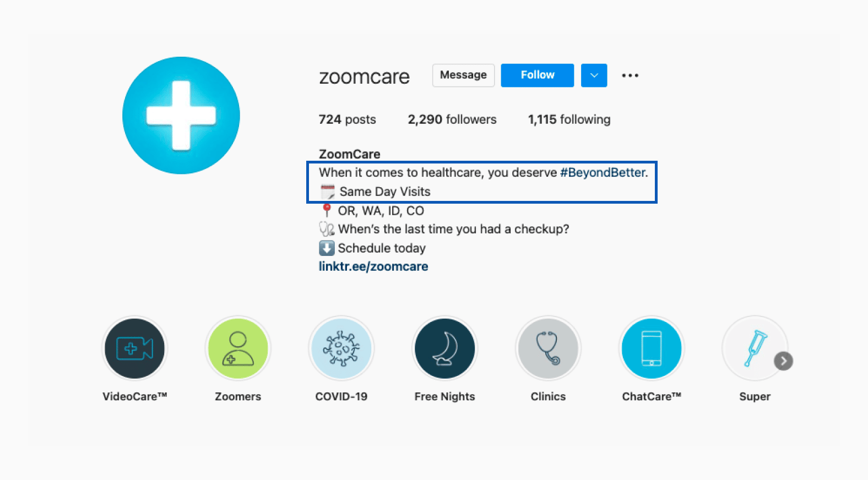Screen dimensions: 868x480
Task: View the 2,290 followers list
Action: pos(452,119)
